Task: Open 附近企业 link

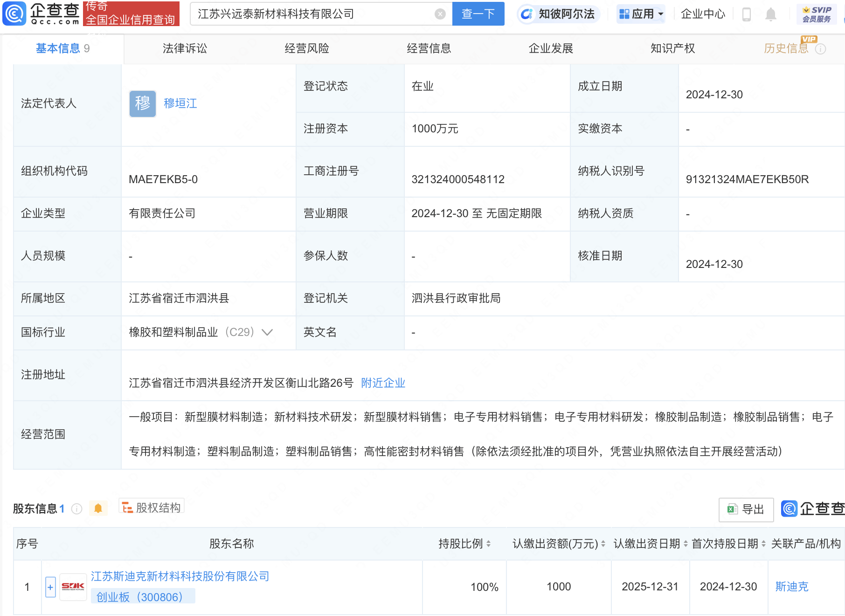Action: coord(383,383)
